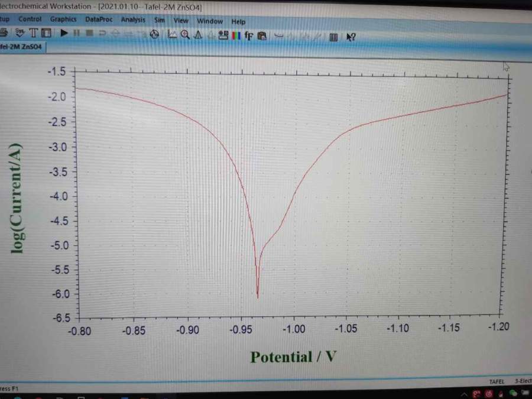Open the DataProc menu
Screen dimensions: 532x399
click(x=99, y=20)
